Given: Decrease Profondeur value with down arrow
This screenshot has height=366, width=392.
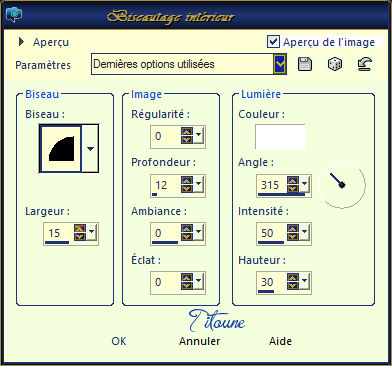Looking at the screenshot, I should [187, 188].
